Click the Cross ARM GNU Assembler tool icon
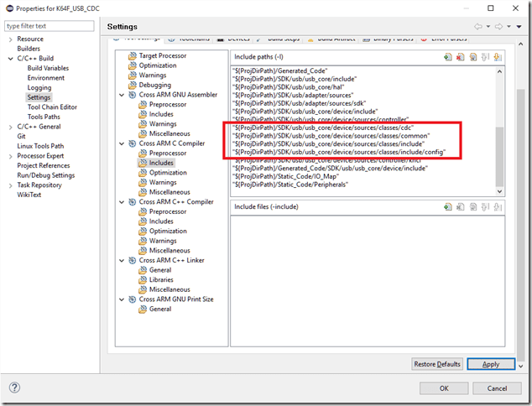The image size is (532, 406). [x=133, y=95]
